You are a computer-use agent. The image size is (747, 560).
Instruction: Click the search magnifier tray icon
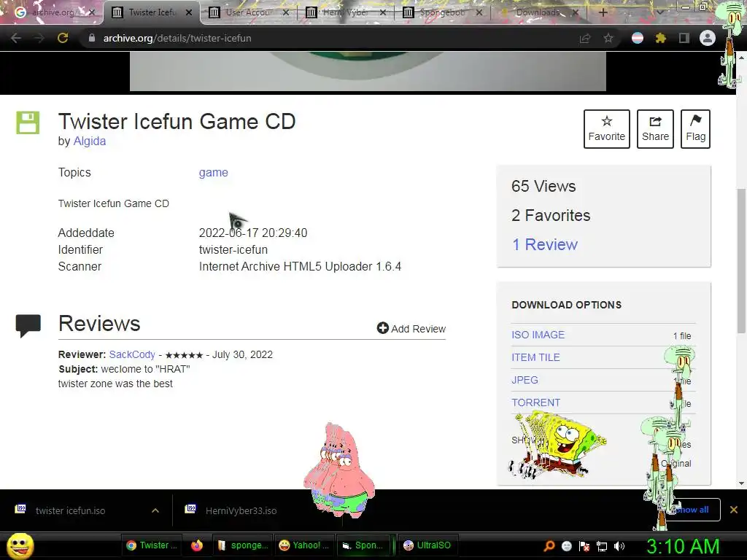(549, 546)
